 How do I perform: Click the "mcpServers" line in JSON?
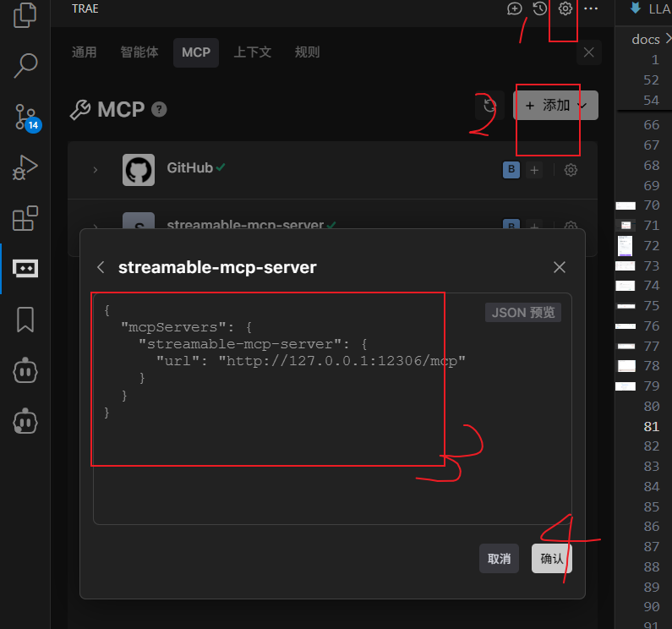[186, 327]
